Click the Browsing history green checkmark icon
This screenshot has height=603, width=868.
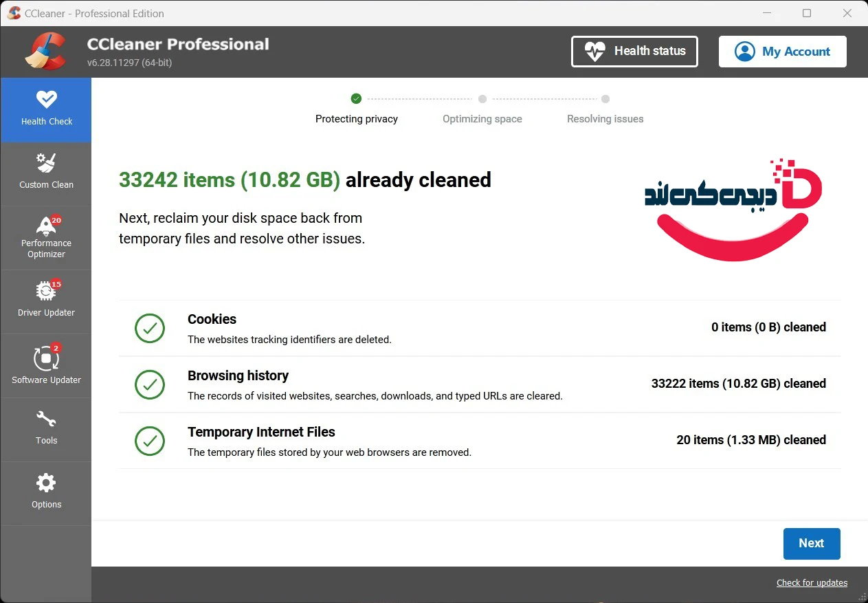[x=150, y=384]
